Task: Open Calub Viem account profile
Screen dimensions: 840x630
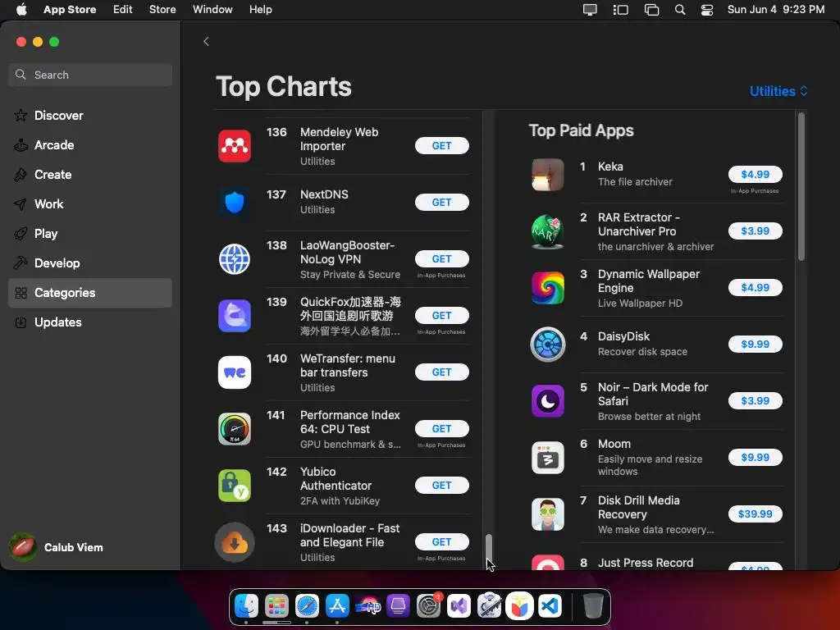Action: [57, 547]
